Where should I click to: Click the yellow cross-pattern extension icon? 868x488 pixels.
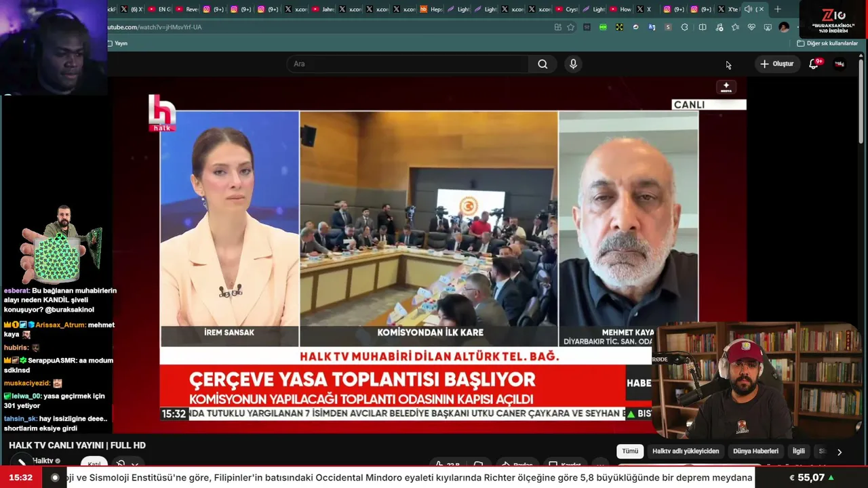[x=619, y=27]
